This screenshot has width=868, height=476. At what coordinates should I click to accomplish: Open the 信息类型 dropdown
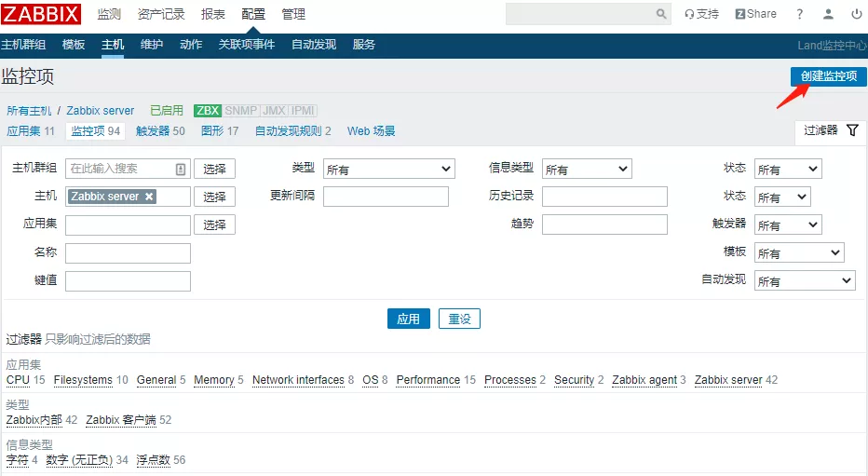(586, 170)
